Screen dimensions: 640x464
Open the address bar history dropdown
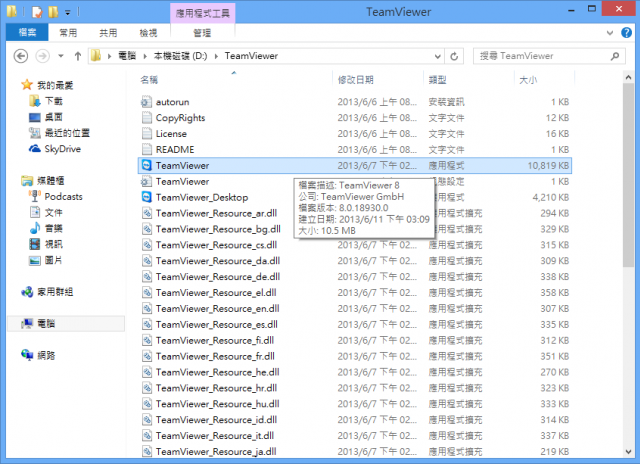[437, 56]
